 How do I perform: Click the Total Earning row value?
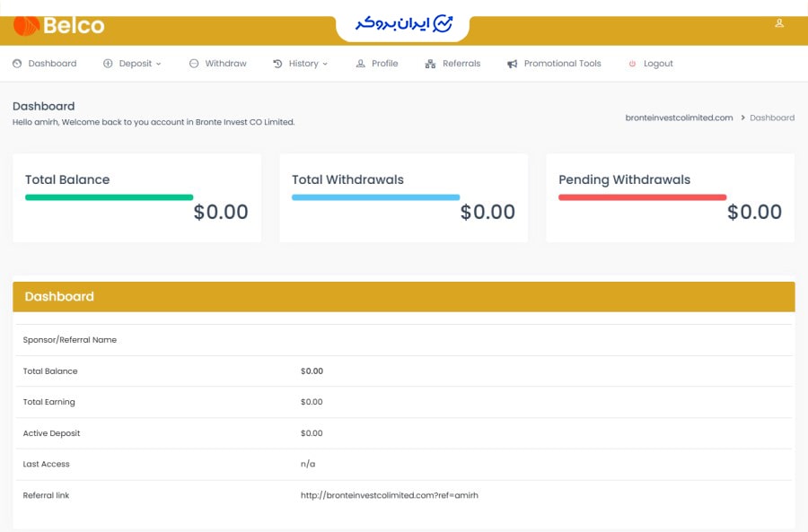pyautogui.click(x=311, y=402)
